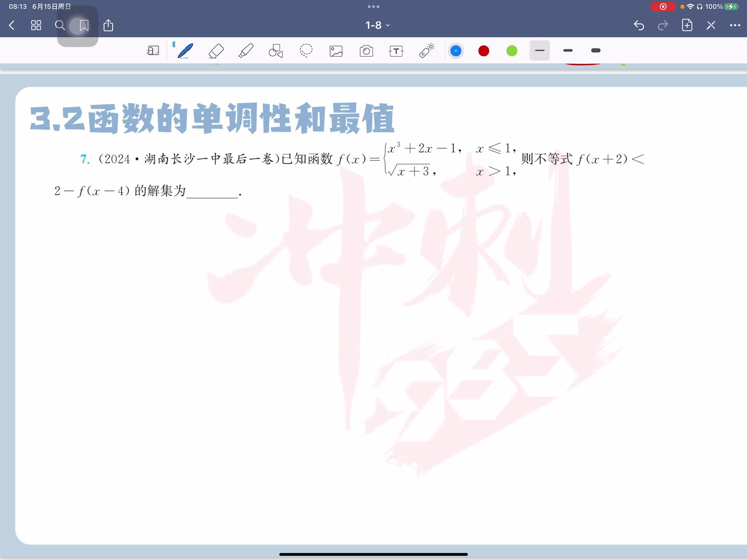747x560 pixels.
Task: Insert an image with picture tool
Action: (x=336, y=51)
